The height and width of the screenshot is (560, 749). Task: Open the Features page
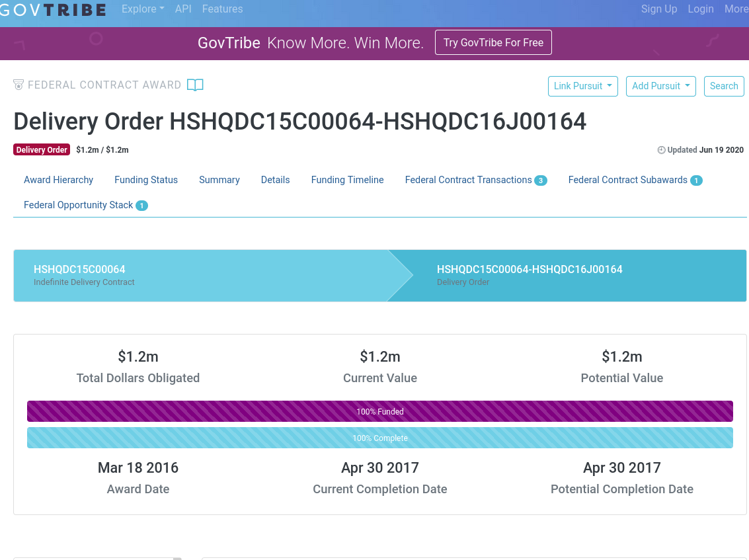[222, 9]
